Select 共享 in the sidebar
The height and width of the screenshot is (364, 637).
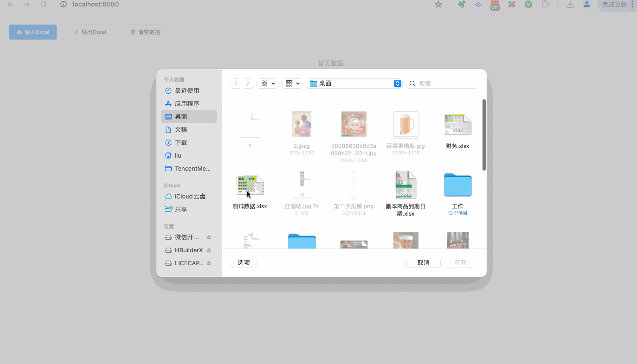[x=189, y=209]
